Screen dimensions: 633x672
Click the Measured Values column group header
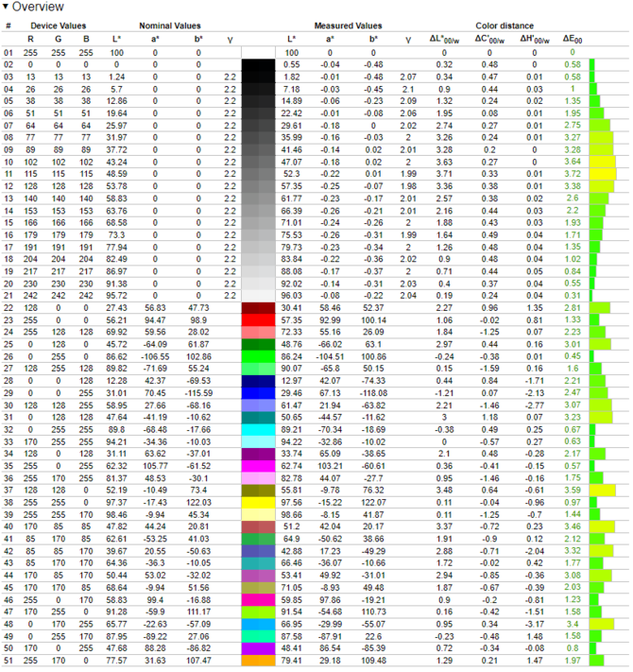348,26
